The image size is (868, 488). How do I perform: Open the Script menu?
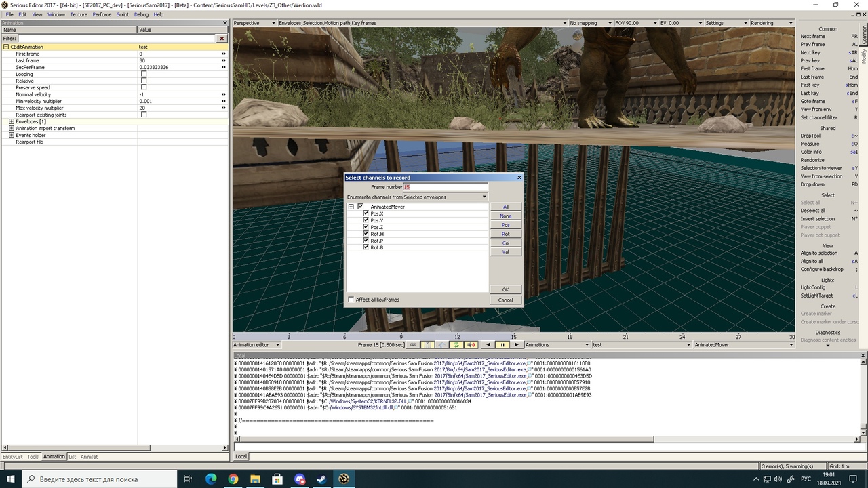(x=123, y=14)
